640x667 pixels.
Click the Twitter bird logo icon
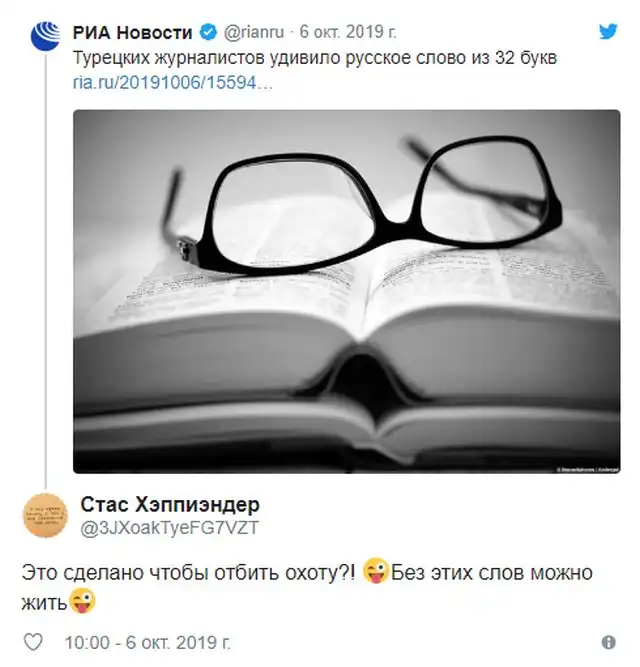(608, 32)
